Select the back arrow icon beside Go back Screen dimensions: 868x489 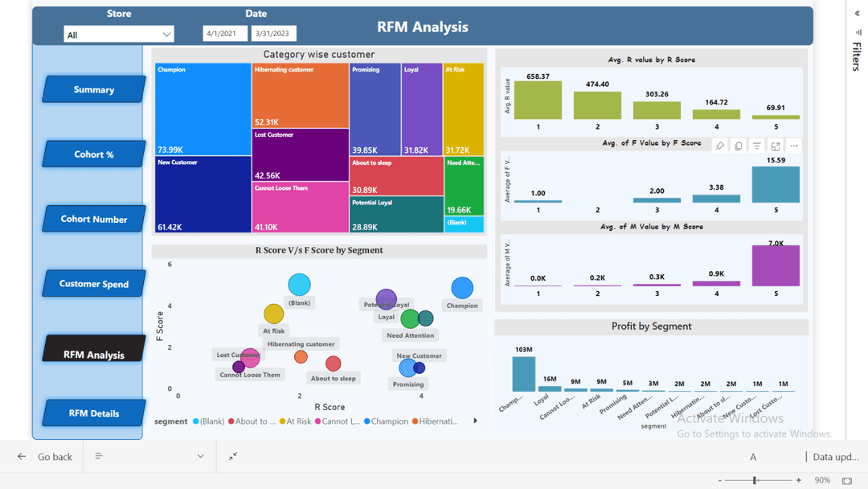pos(20,456)
